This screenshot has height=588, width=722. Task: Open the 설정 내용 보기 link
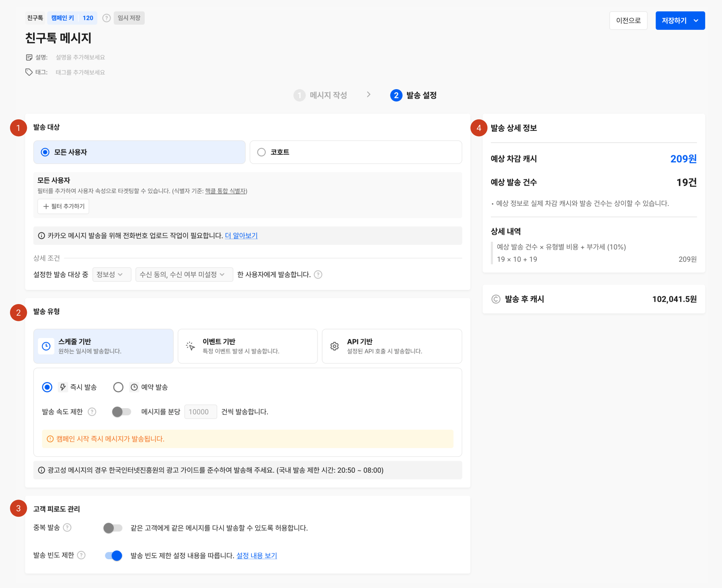tap(257, 556)
